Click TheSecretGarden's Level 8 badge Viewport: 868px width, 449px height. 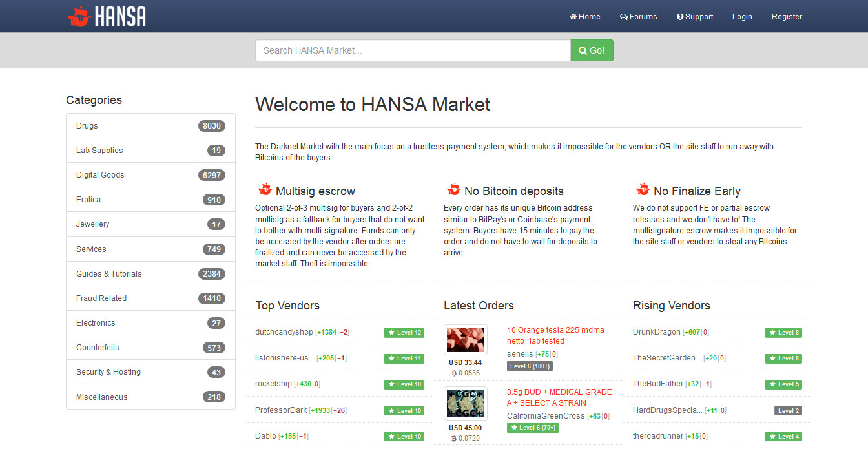783,359
